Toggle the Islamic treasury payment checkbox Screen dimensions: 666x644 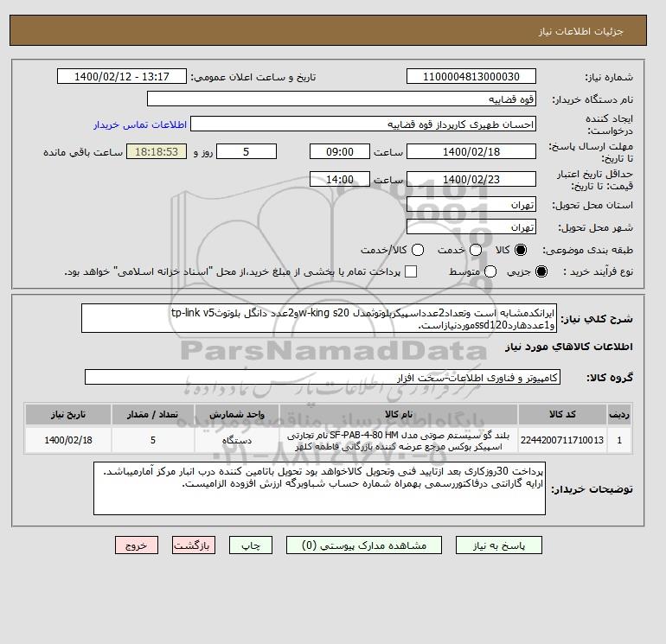(411, 271)
